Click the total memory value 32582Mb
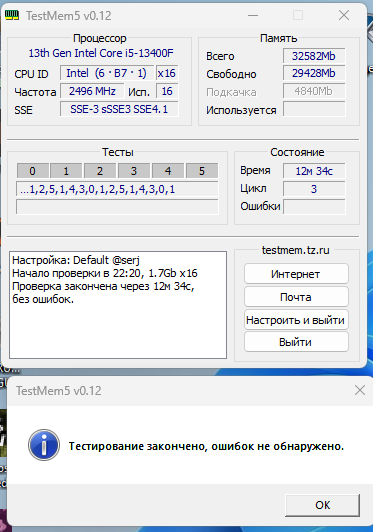Viewport: 373px width, 532px height. coord(314,56)
